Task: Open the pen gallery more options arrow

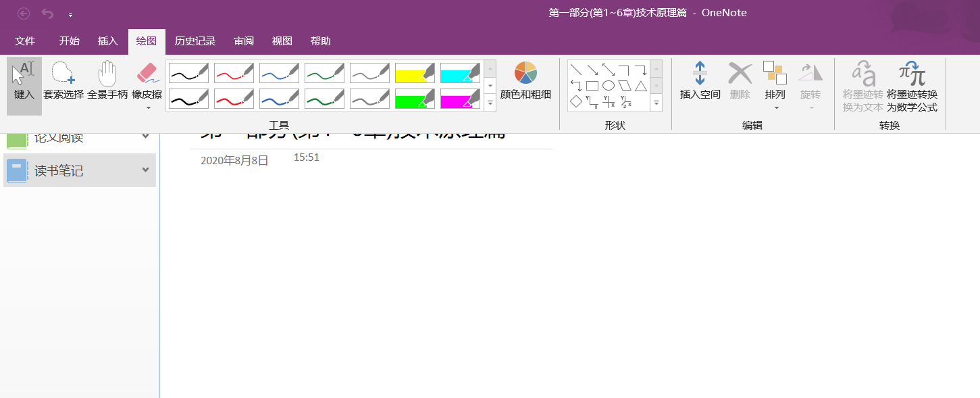Action: [489, 102]
